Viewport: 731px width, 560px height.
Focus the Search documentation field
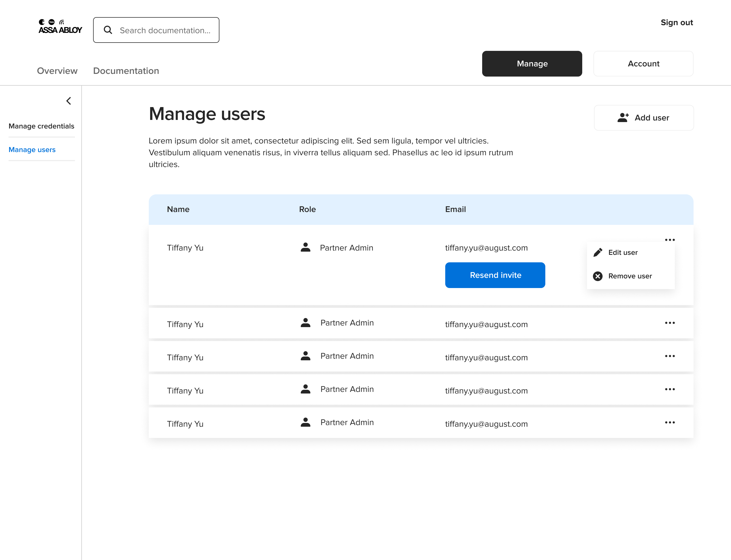[165, 30]
